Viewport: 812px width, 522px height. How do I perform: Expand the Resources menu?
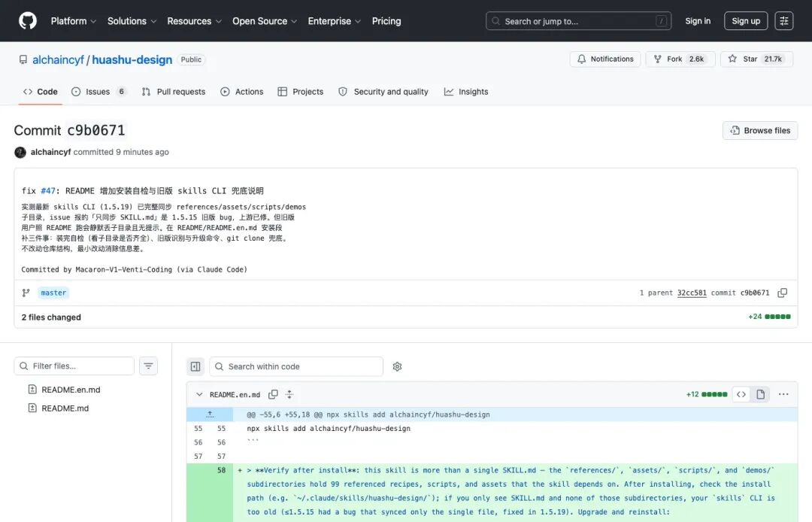(x=194, y=21)
